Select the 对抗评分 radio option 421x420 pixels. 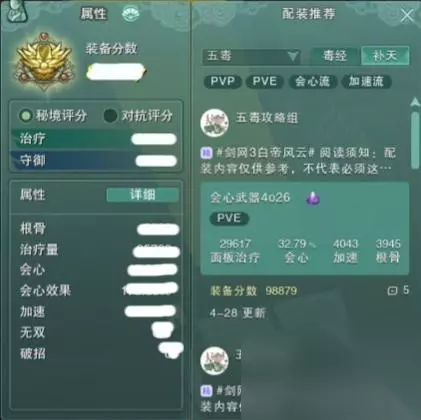pyautogui.click(x=110, y=116)
